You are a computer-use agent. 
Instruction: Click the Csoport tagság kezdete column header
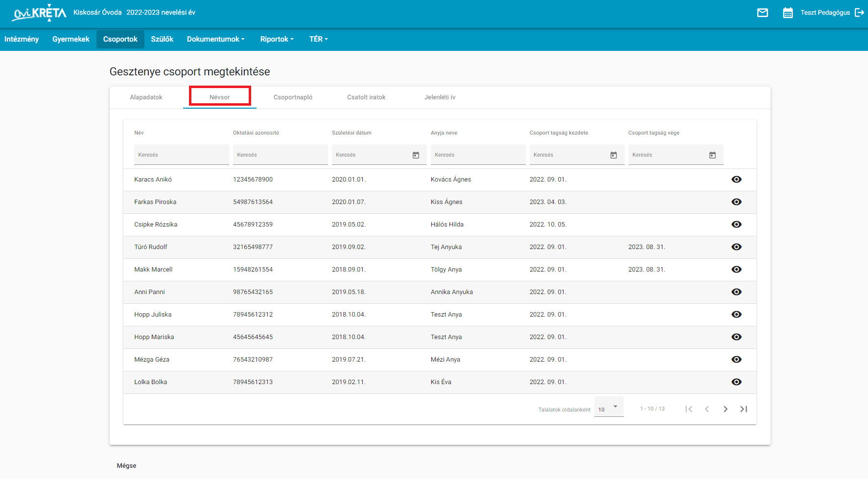click(559, 133)
